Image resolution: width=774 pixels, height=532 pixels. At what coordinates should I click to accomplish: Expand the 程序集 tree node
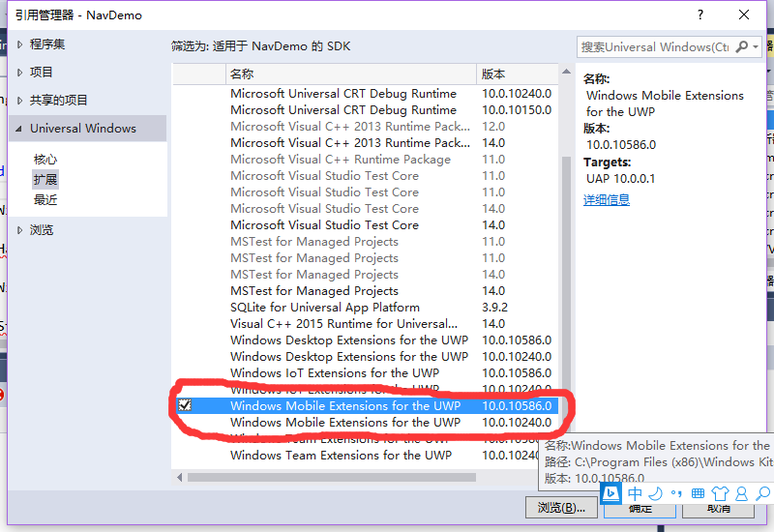point(19,44)
